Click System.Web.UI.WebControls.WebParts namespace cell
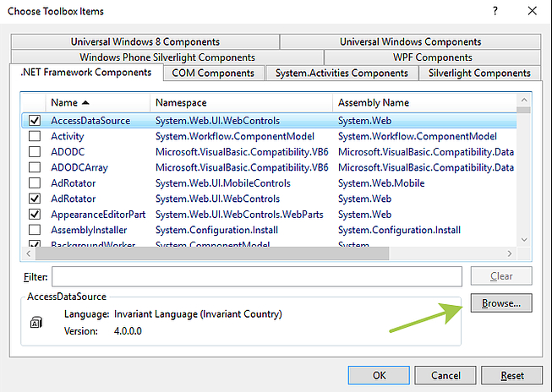 (x=239, y=215)
